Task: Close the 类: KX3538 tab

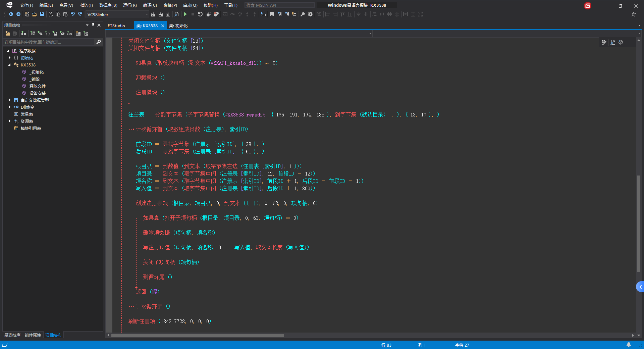Action: [x=163, y=26]
